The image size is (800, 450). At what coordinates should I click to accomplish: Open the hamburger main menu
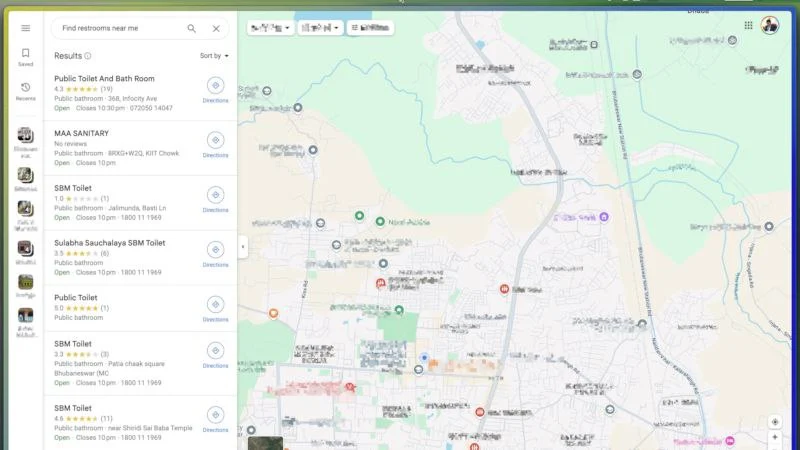(x=25, y=28)
